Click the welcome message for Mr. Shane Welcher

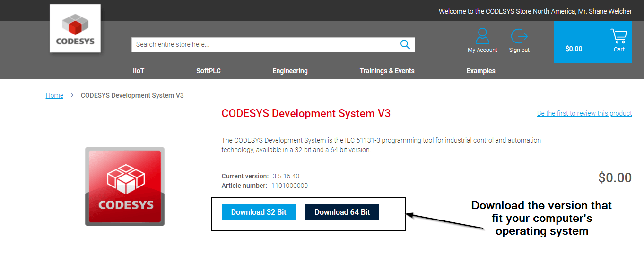[x=535, y=11]
